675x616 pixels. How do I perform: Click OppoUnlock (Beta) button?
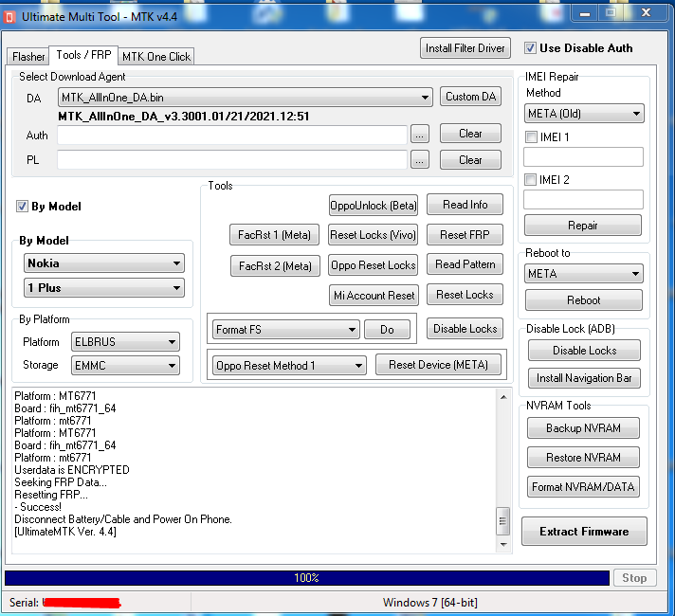(374, 206)
